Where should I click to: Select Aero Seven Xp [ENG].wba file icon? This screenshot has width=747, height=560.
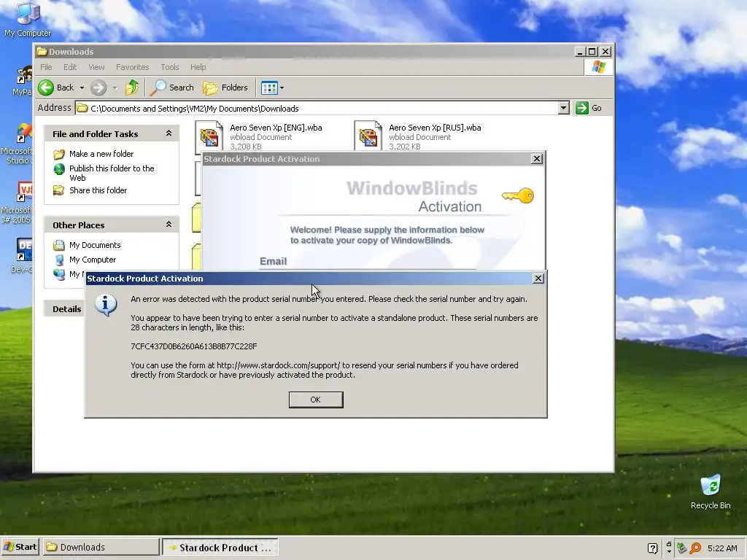point(209,137)
